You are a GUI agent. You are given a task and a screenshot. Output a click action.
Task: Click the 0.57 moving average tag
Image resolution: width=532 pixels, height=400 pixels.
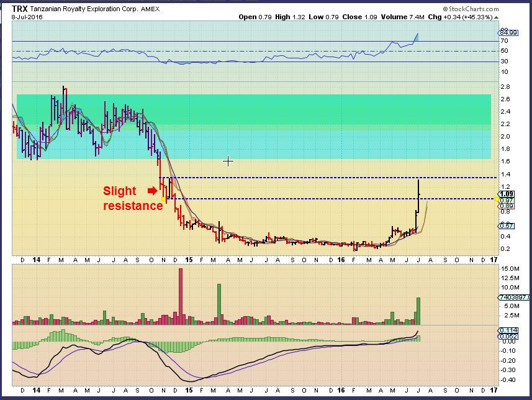(507, 226)
